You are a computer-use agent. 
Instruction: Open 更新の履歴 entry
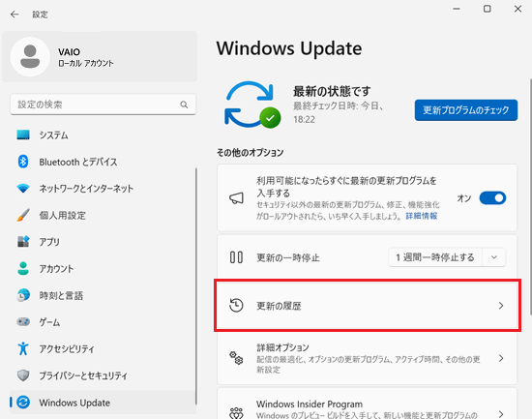tap(368, 306)
